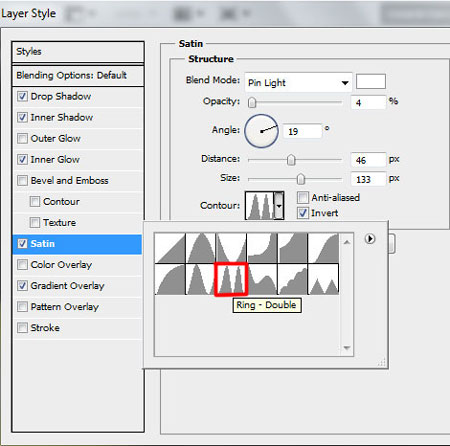Choose the Cove Shallow contour preset
The image size is (450, 446).
point(293,248)
